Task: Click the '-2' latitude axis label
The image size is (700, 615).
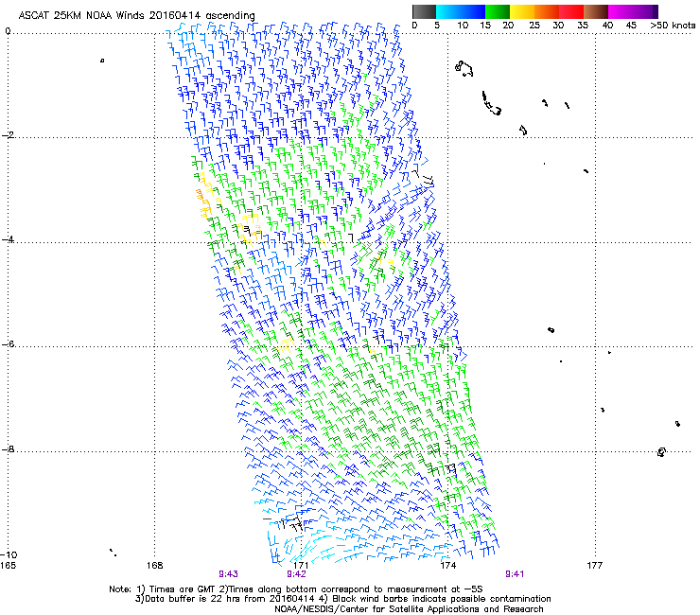Action: (x=9, y=135)
